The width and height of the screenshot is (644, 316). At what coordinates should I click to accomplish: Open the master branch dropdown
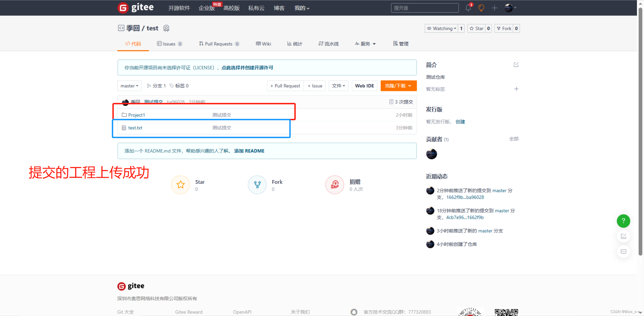click(129, 86)
